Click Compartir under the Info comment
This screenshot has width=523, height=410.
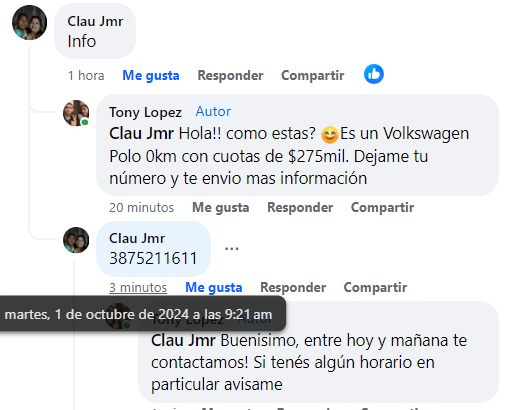point(313,75)
